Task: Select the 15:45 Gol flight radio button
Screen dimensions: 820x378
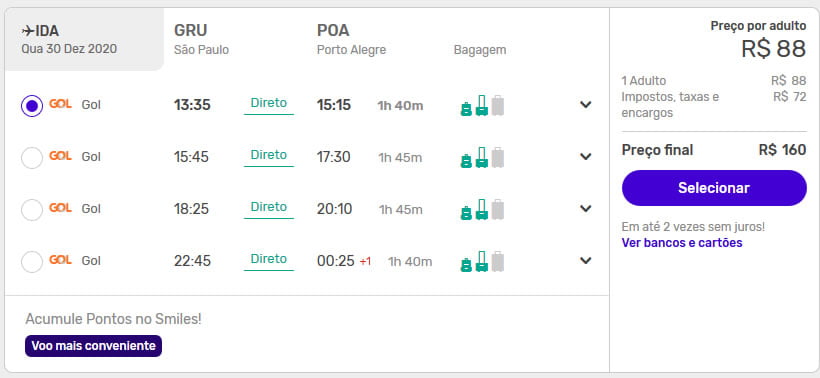Action: click(32, 158)
